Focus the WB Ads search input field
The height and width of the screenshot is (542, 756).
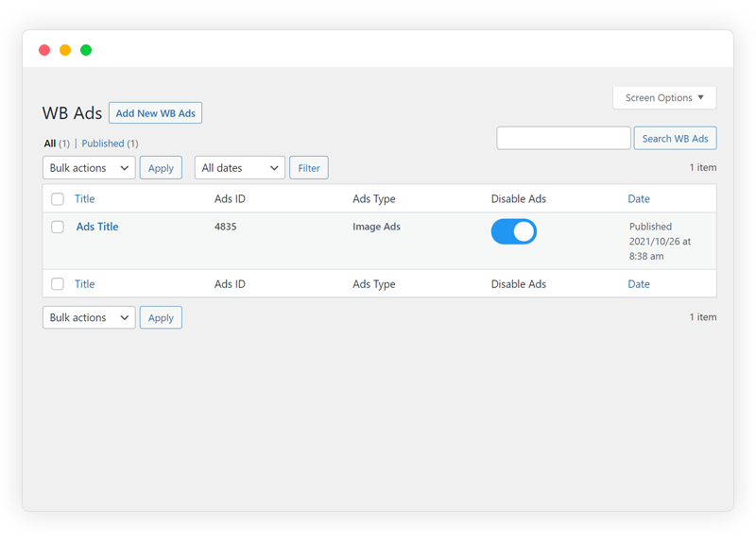pyautogui.click(x=563, y=138)
